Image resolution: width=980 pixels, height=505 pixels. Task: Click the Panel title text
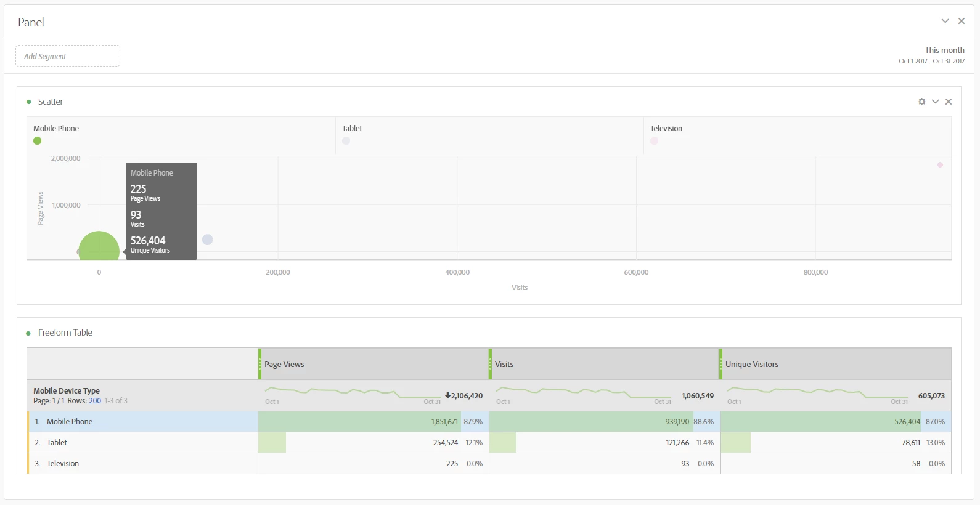point(31,23)
